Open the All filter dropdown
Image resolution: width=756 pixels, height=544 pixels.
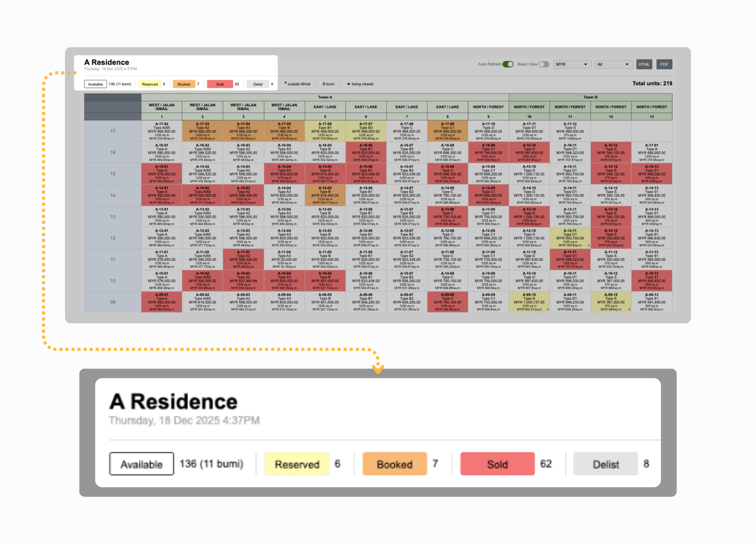tap(613, 64)
